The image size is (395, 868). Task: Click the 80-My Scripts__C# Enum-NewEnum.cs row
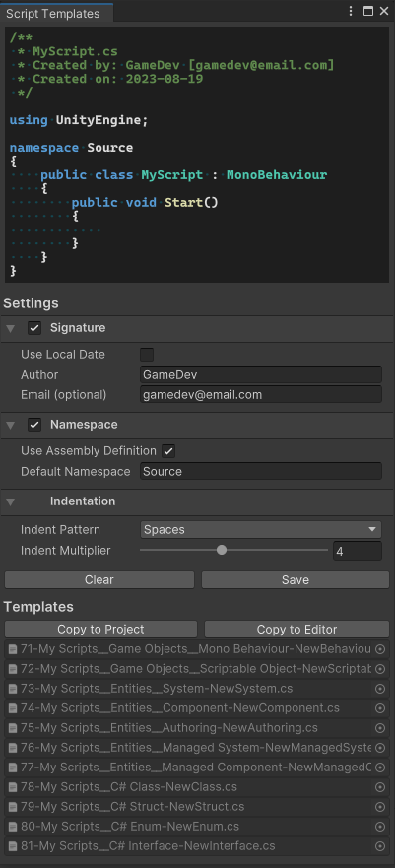(196, 827)
